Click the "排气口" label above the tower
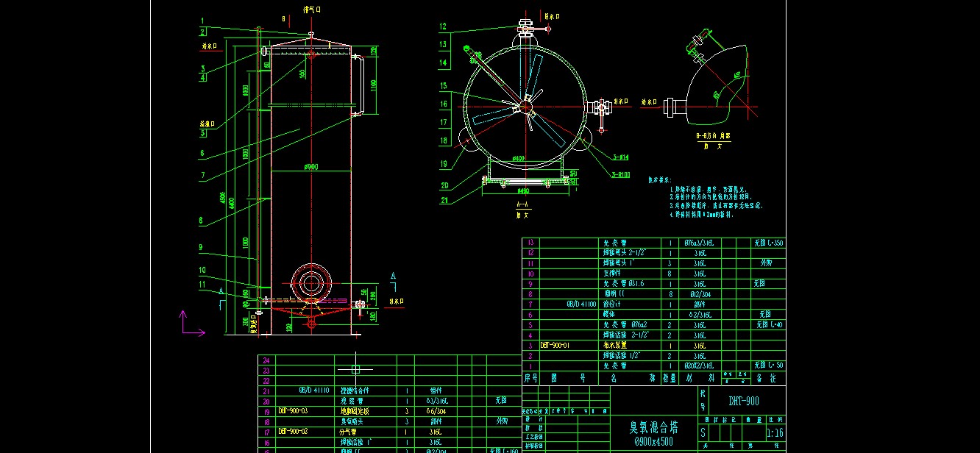Image resolution: width=980 pixels, height=453 pixels. (x=312, y=10)
